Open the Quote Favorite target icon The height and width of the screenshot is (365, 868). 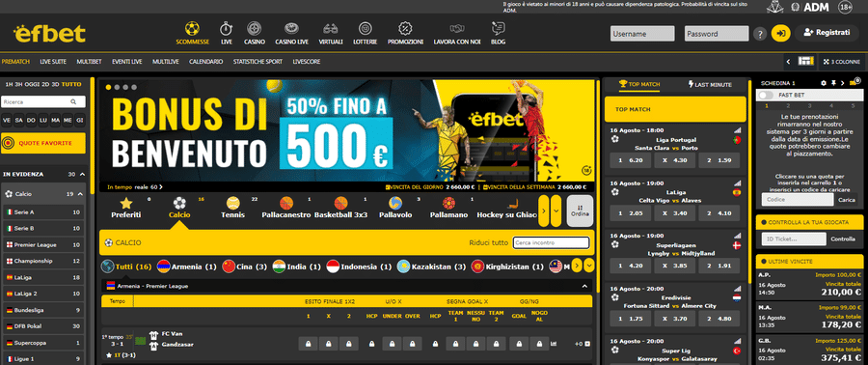(x=9, y=144)
